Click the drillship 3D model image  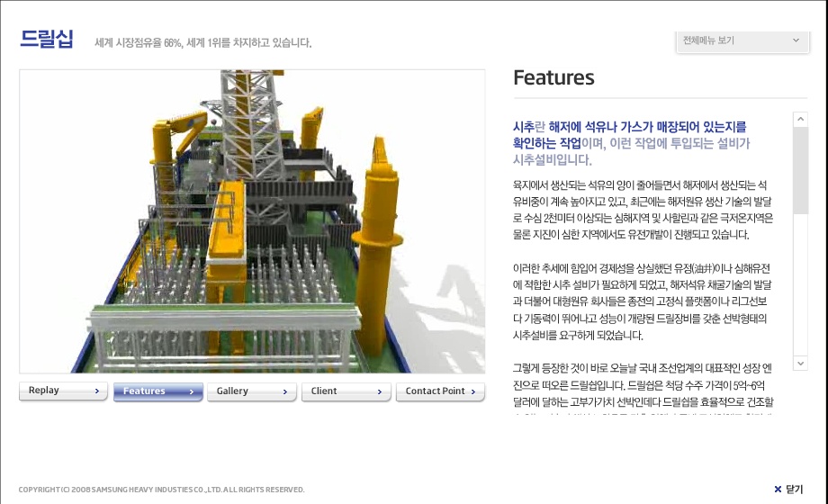click(x=252, y=221)
